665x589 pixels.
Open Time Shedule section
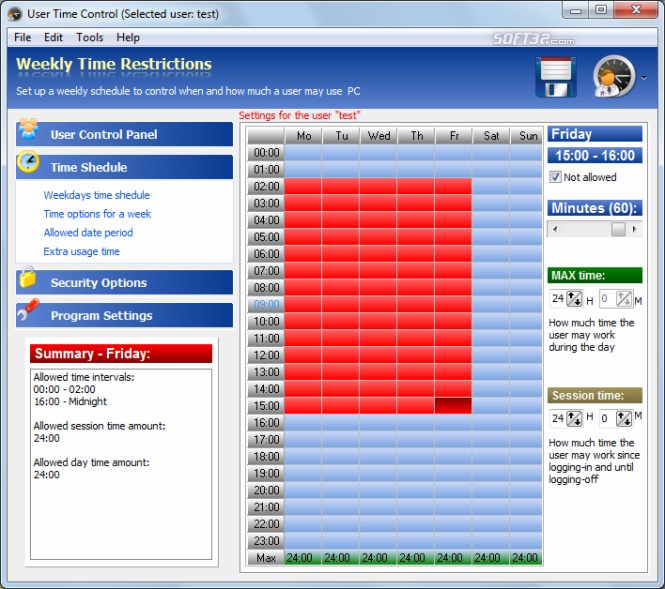click(124, 167)
